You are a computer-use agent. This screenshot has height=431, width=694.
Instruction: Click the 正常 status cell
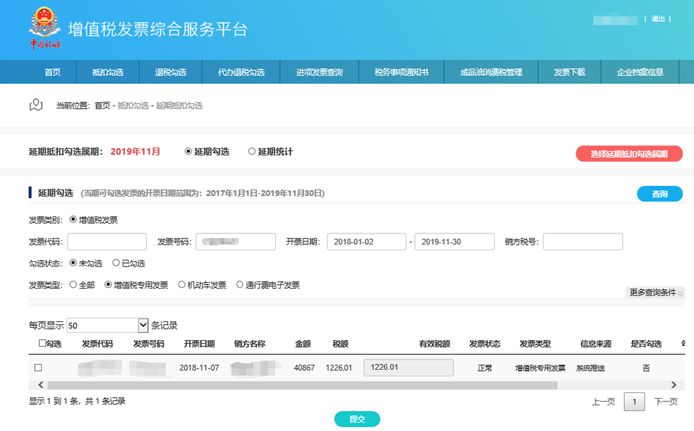pyautogui.click(x=485, y=368)
